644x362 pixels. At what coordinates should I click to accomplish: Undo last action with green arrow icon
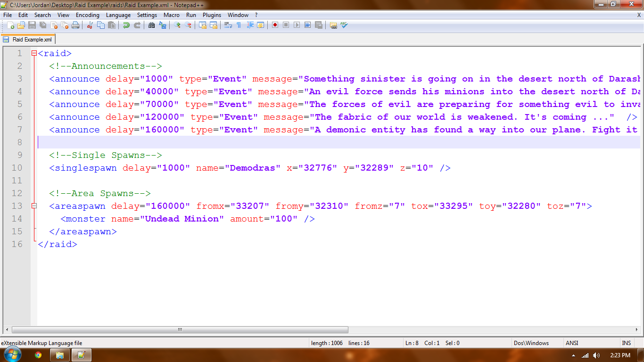coord(126,25)
